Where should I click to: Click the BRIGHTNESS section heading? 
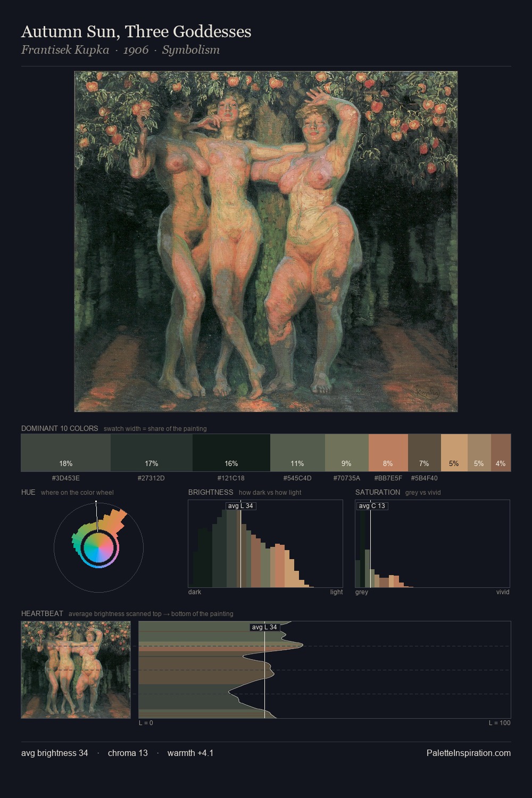click(x=211, y=492)
